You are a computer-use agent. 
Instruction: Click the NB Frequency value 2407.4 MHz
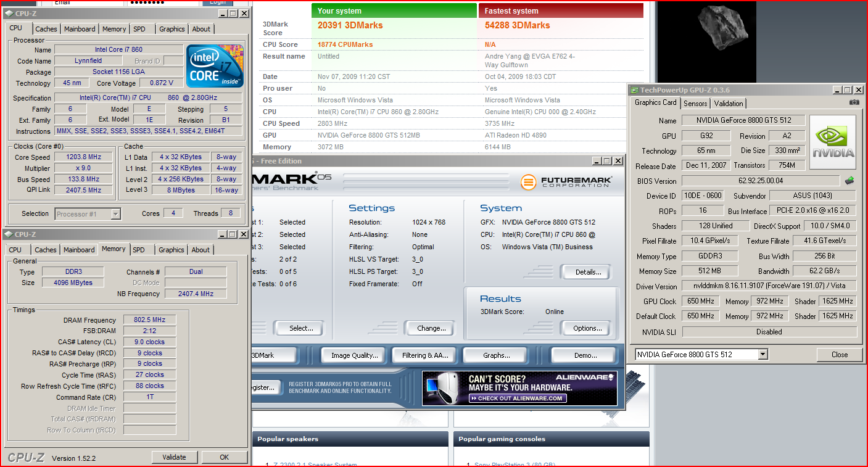[196, 294]
